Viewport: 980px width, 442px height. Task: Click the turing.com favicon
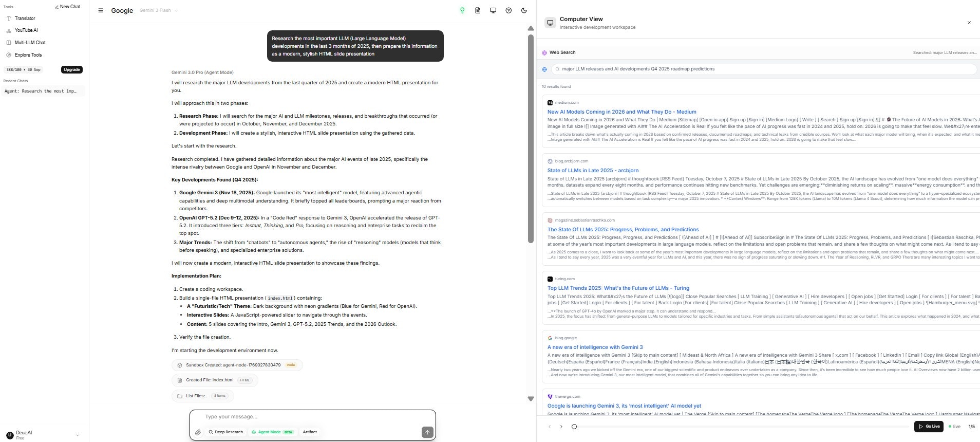550,279
